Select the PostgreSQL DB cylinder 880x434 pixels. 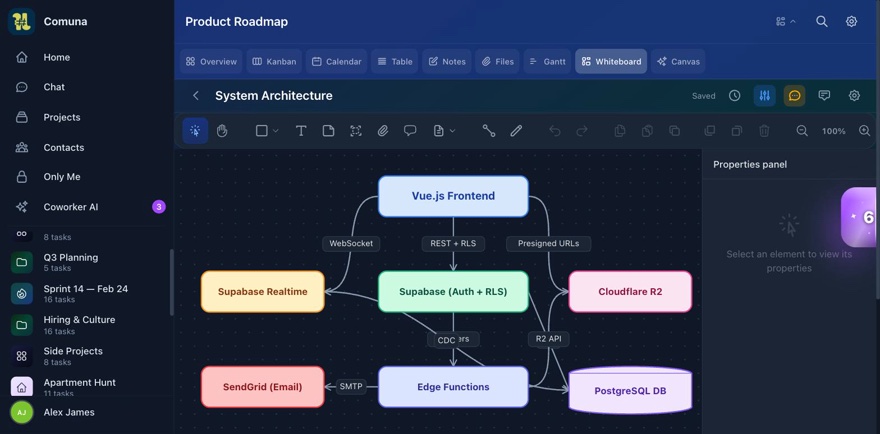click(630, 390)
